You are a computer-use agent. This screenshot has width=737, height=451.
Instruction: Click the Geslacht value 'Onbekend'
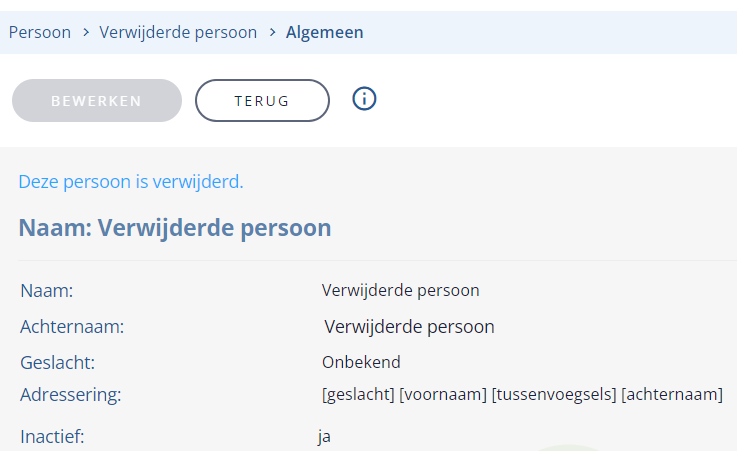point(361,362)
